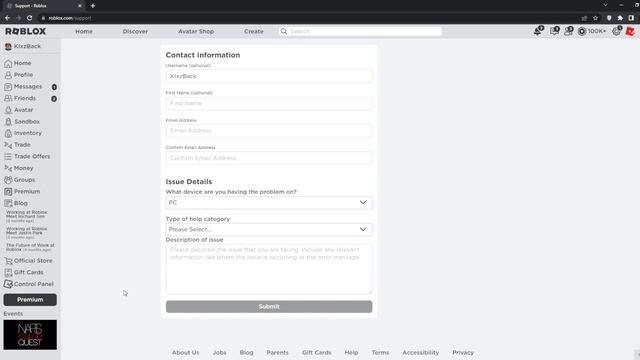The image size is (640, 360).
Task: Open the settings gear icon
Action: (x=617, y=31)
